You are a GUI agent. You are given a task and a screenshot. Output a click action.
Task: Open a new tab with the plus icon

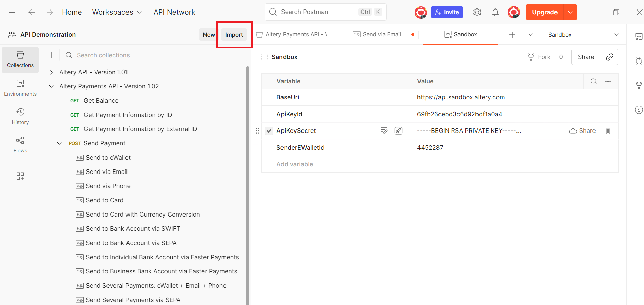coord(512,35)
